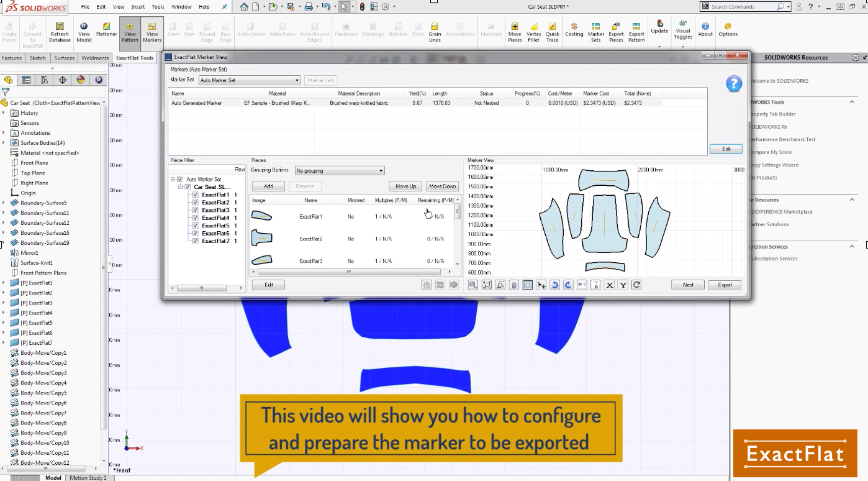The height and width of the screenshot is (481, 868).
Task: Open the Insert menu
Action: pyautogui.click(x=138, y=7)
